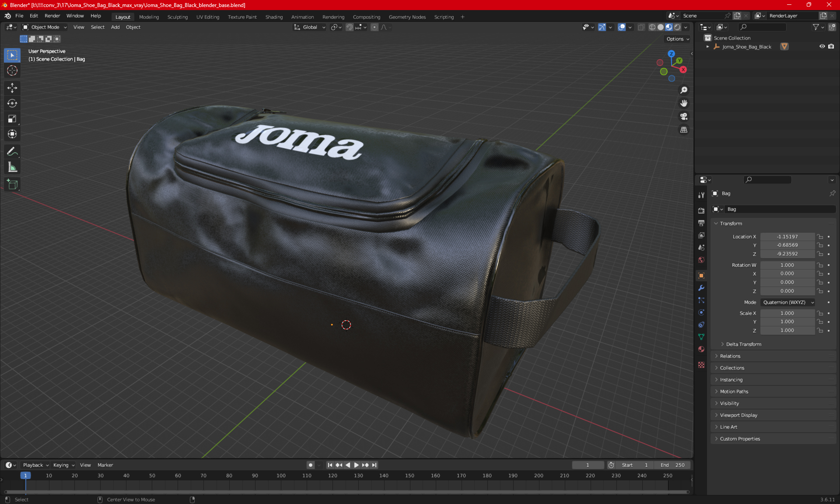Select the Annotate tool
Viewport: 840px width, 504px height.
pos(12,152)
